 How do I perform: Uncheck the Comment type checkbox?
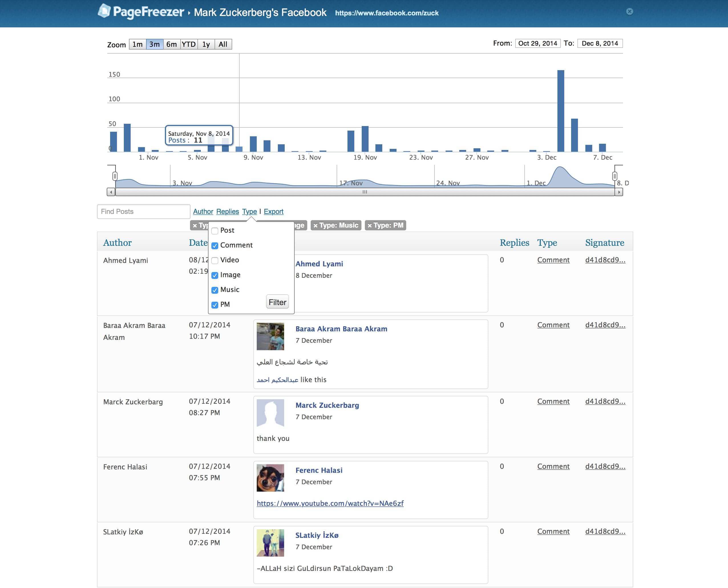215,246
